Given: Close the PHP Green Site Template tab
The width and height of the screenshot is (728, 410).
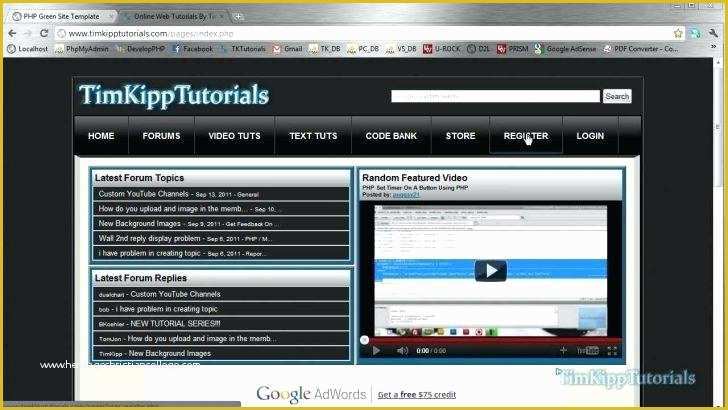Looking at the screenshot, I should (111, 16).
